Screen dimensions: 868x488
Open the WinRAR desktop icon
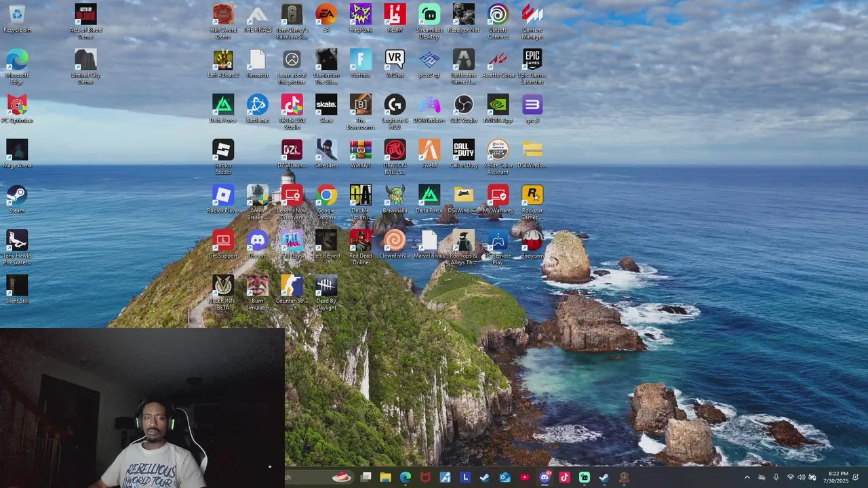(x=361, y=154)
